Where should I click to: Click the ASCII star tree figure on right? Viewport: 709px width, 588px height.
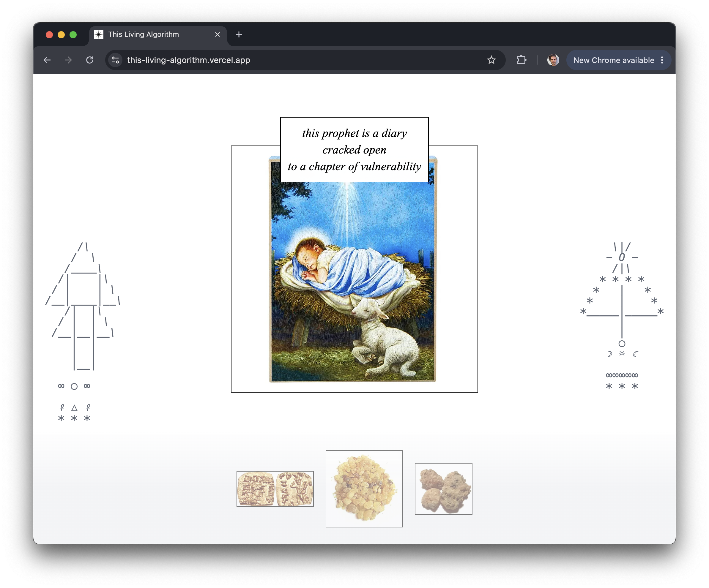[622, 316]
